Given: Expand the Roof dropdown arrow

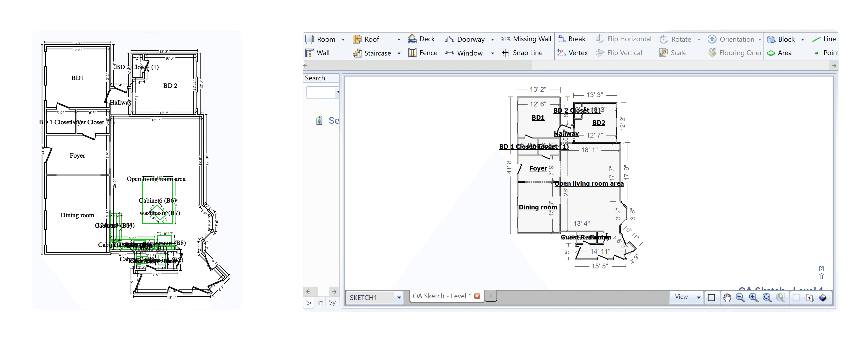Looking at the screenshot, I should tap(399, 40).
